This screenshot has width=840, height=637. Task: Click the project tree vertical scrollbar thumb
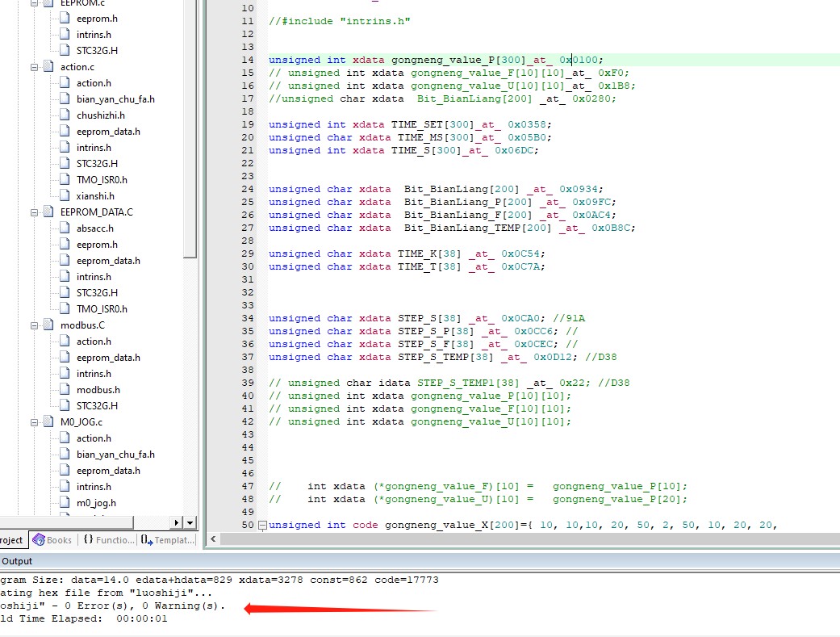click(190, 128)
